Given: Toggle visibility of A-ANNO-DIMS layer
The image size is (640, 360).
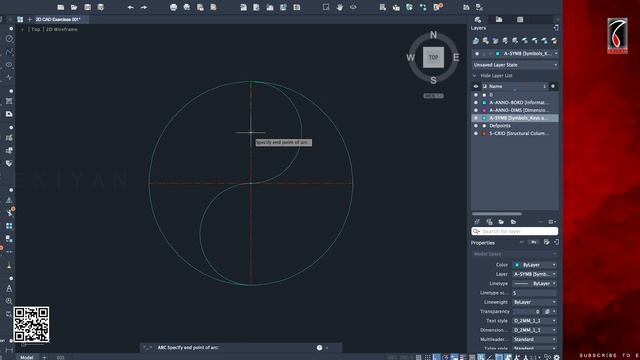Looking at the screenshot, I should (476, 110).
